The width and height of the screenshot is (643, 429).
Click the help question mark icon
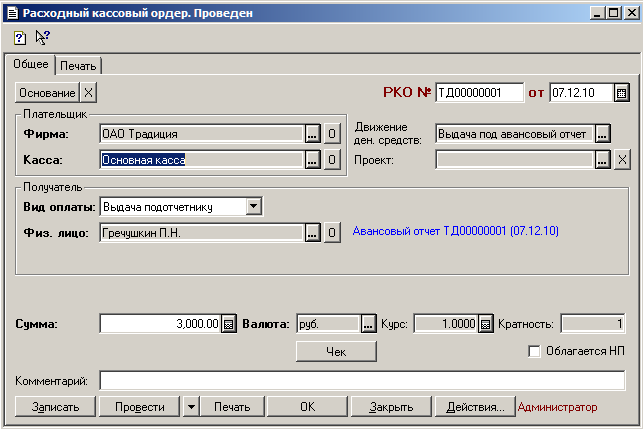(20, 37)
